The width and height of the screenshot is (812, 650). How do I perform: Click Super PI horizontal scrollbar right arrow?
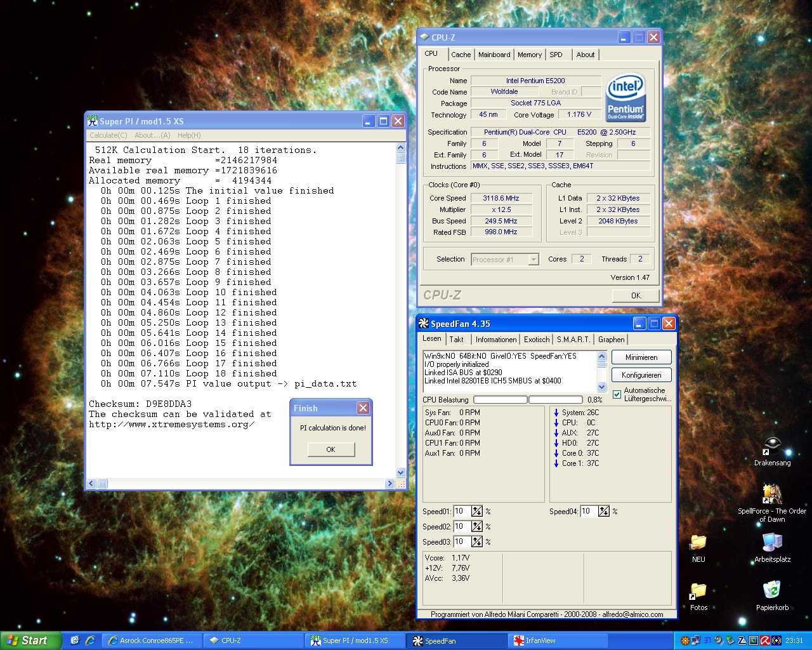390,484
